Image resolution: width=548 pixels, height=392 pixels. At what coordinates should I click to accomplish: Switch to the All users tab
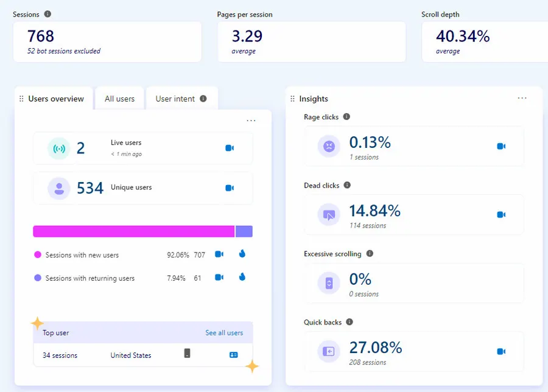[119, 99]
